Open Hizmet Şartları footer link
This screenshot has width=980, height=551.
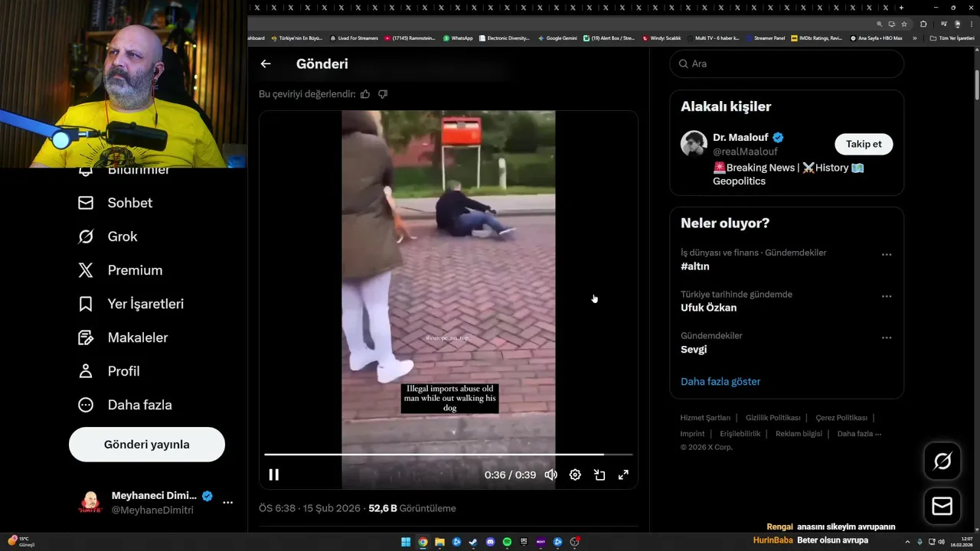[705, 418]
